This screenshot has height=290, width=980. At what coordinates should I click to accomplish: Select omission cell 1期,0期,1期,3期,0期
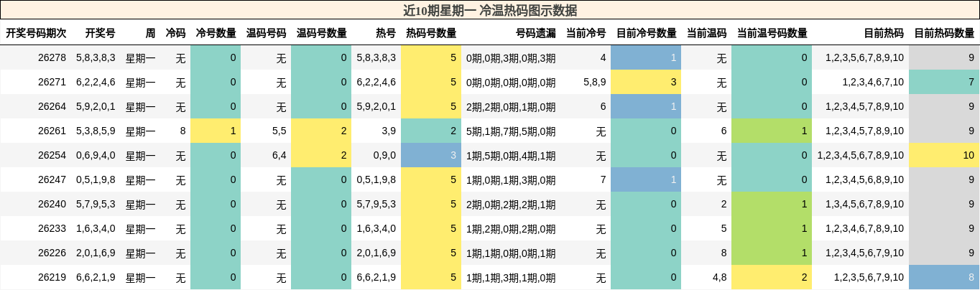click(x=511, y=180)
